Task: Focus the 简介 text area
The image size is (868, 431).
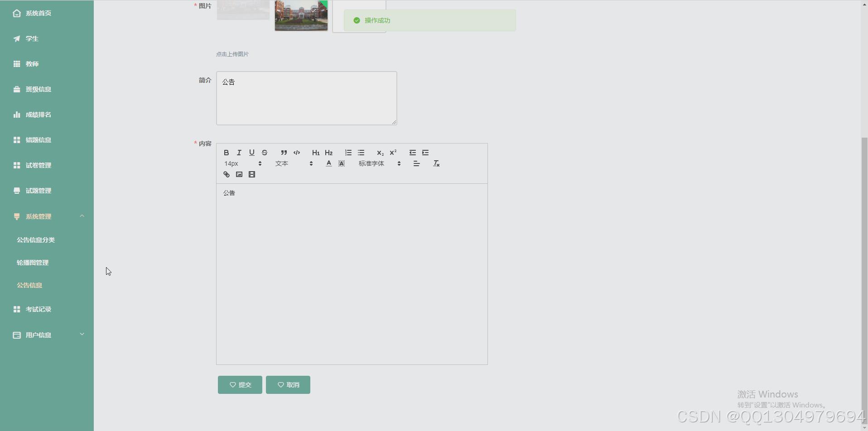Action: tap(307, 98)
